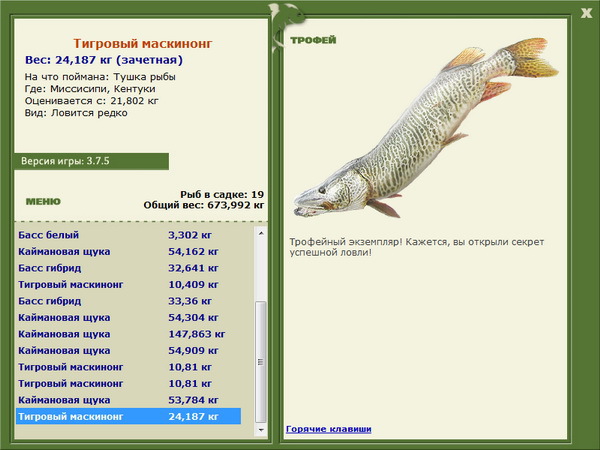Select the Басс белый 3,302 кг row
This screenshot has height=450, width=600.
[129, 235]
